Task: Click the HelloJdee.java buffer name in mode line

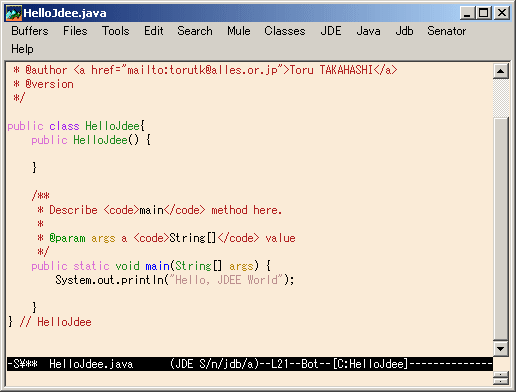Action: pos(91,364)
